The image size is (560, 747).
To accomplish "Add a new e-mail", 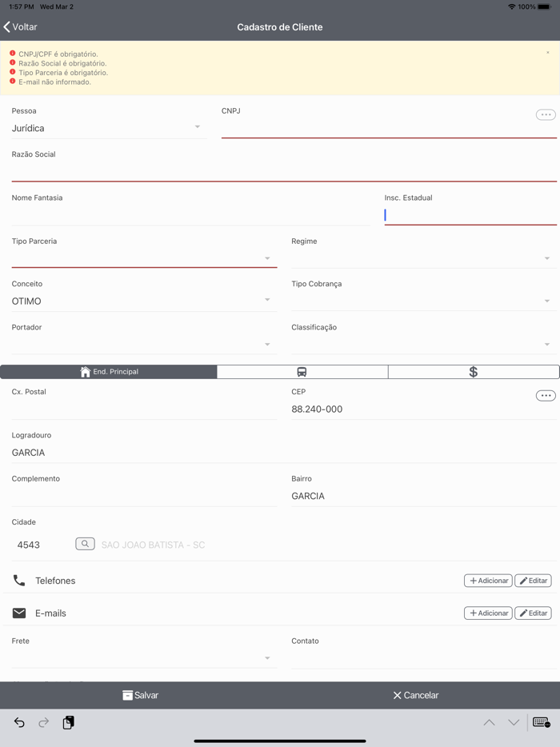I will click(x=488, y=613).
